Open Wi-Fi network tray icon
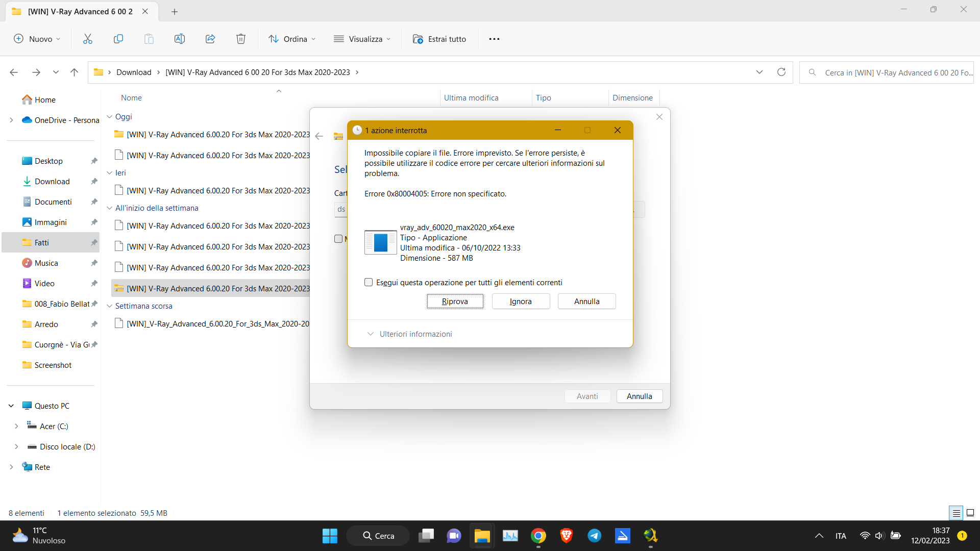Viewport: 980px width, 551px height. 865,536
